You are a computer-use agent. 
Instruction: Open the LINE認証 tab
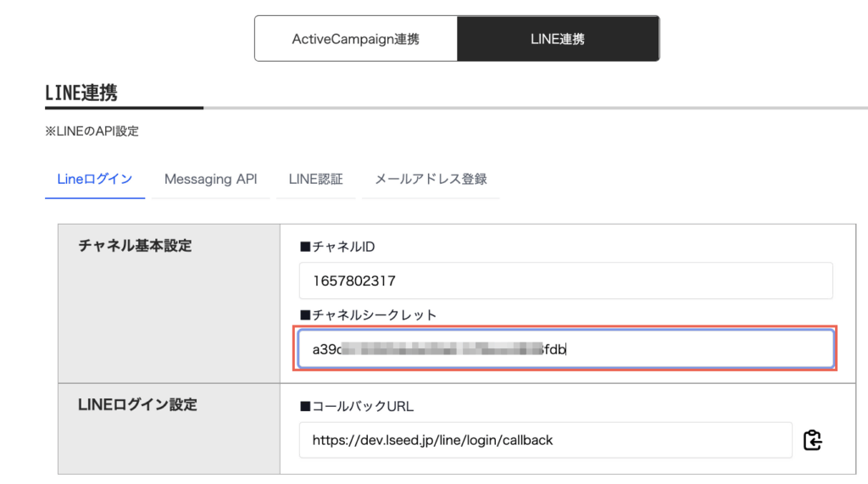(315, 180)
